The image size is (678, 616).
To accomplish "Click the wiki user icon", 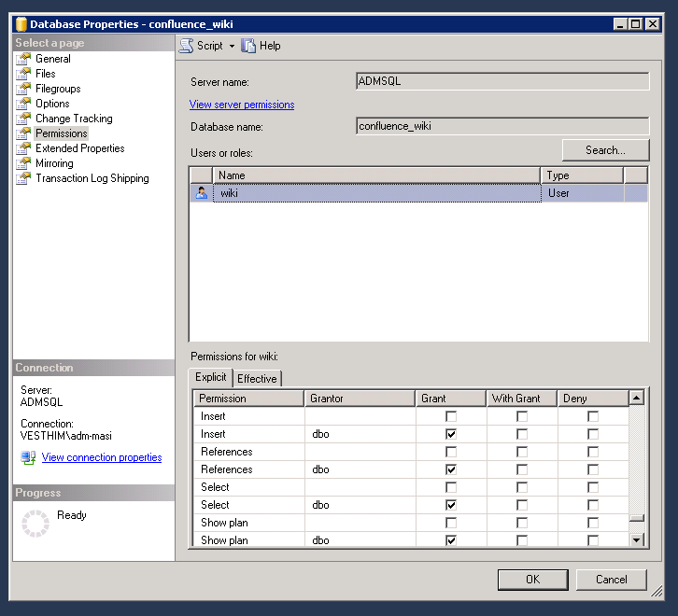I will coord(202,193).
